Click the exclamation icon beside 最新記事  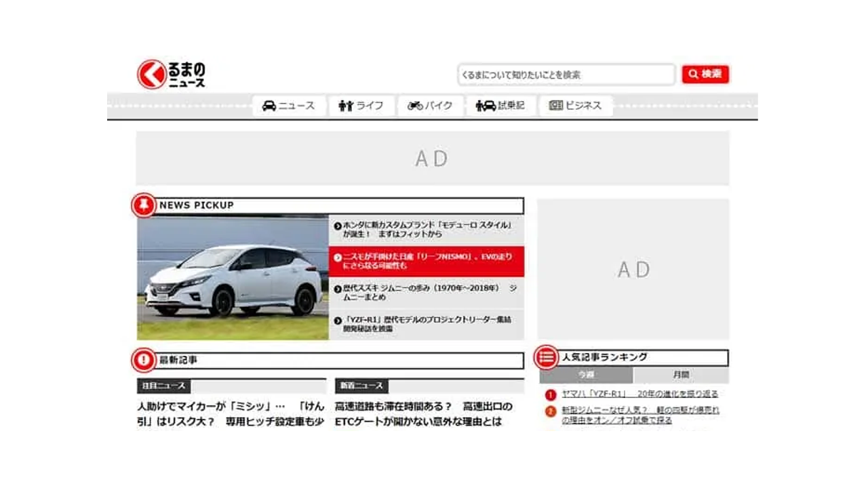143,360
